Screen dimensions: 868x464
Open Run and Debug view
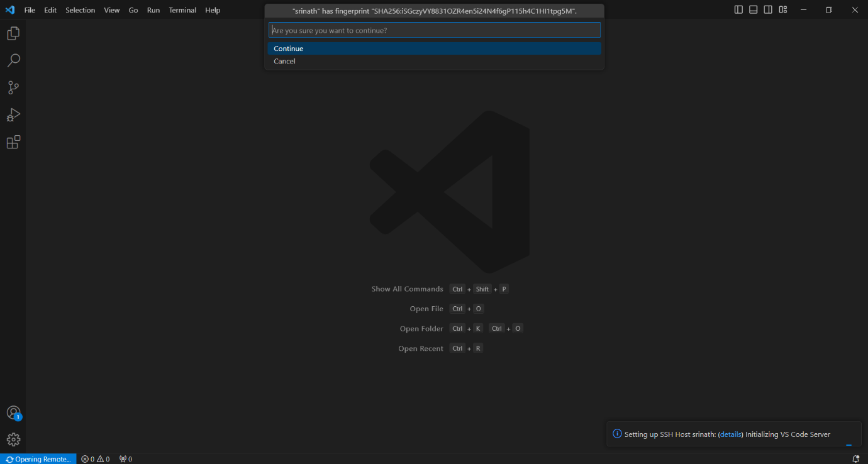[x=13, y=115]
